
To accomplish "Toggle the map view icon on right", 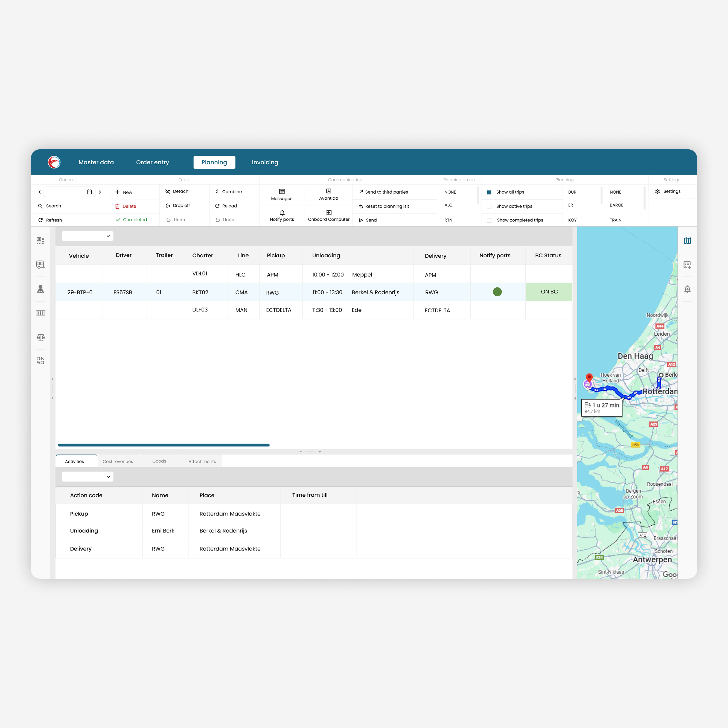I will pos(687,241).
